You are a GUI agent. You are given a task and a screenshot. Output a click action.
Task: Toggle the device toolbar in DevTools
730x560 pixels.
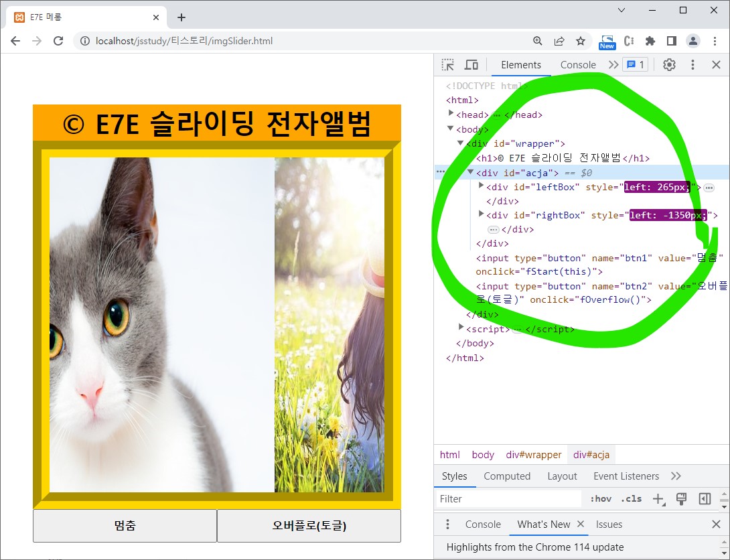(471, 65)
